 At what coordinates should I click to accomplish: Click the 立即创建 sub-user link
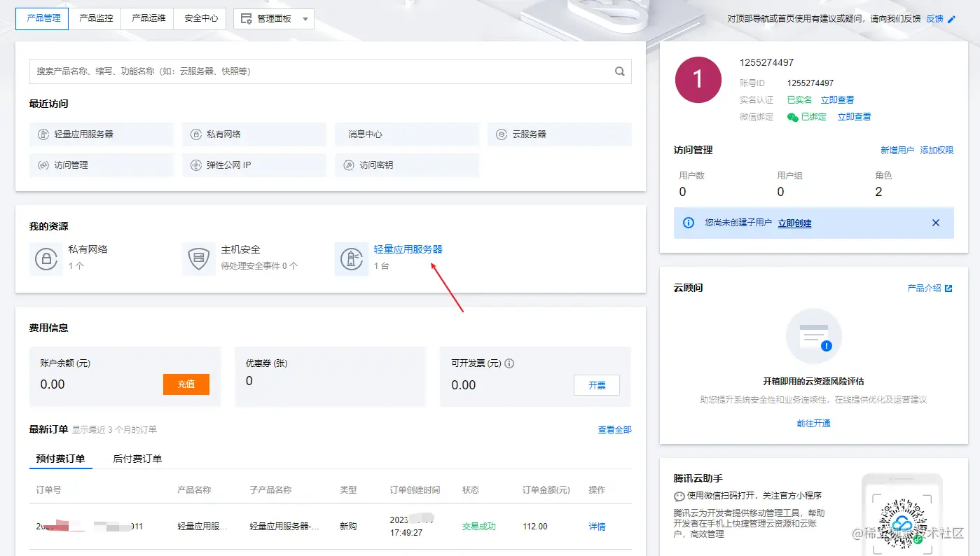794,223
